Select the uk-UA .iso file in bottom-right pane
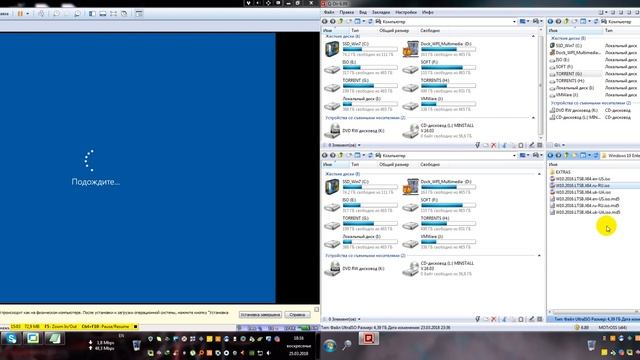Screen dimensions: 640x360 click(580, 192)
